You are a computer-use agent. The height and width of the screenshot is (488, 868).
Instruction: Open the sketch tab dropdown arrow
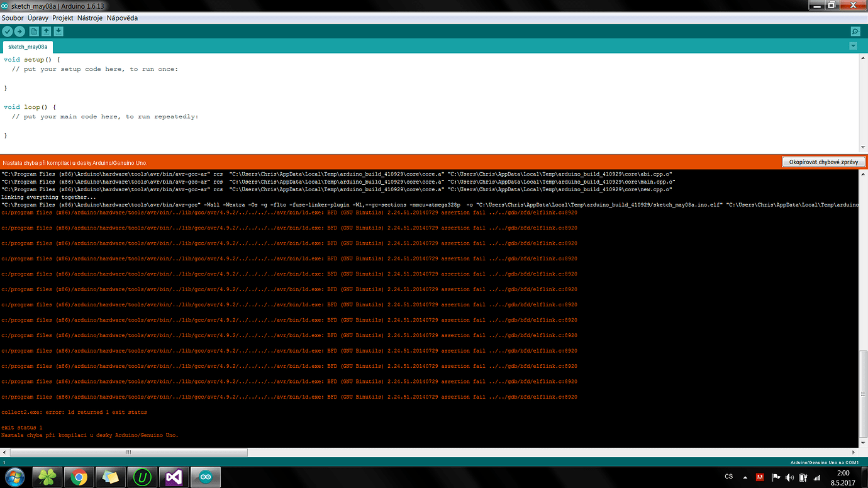click(854, 46)
